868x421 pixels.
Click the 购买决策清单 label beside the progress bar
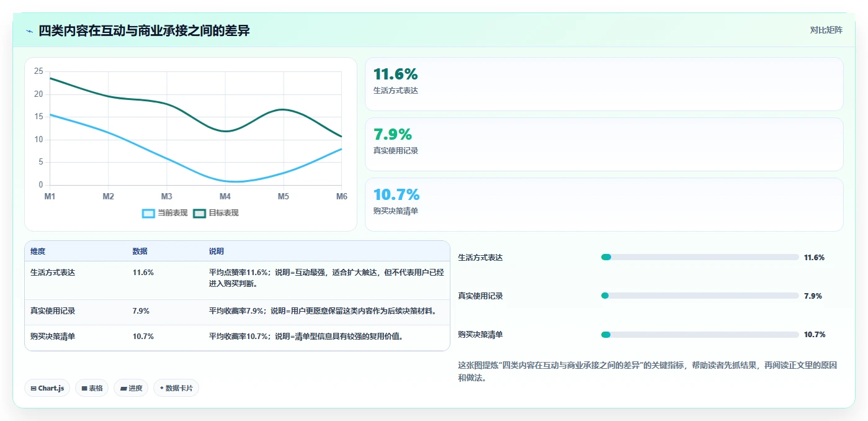(x=480, y=335)
